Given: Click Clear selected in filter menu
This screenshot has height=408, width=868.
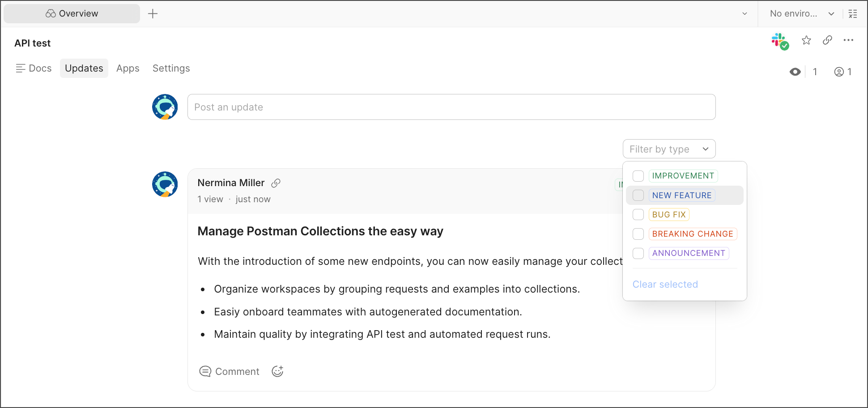Looking at the screenshot, I should coord(665,285).
